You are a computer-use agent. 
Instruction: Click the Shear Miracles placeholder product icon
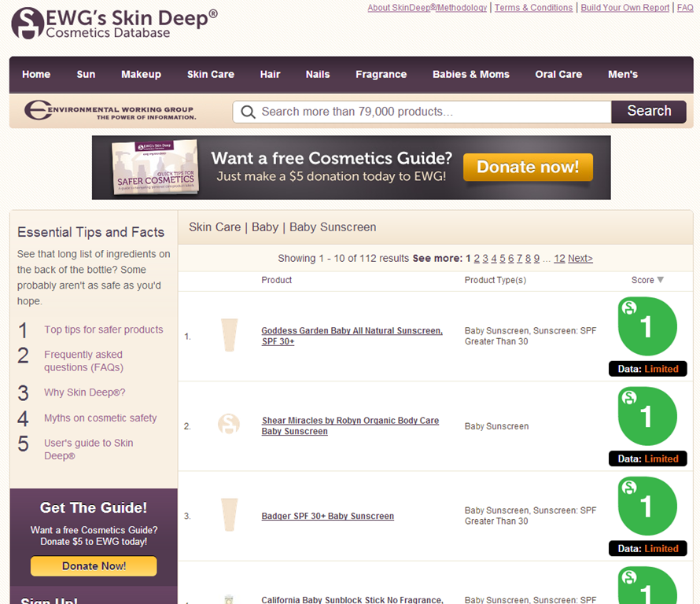[x=229, y=424]
